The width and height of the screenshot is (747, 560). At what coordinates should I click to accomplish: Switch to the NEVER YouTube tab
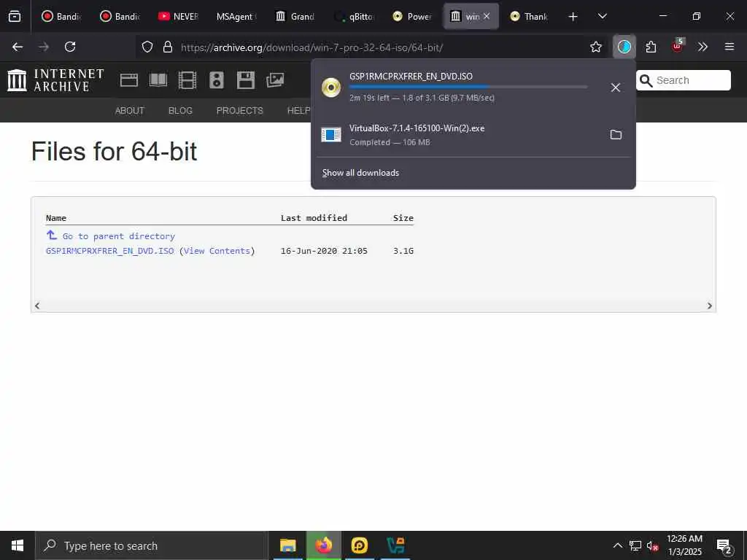178,16
